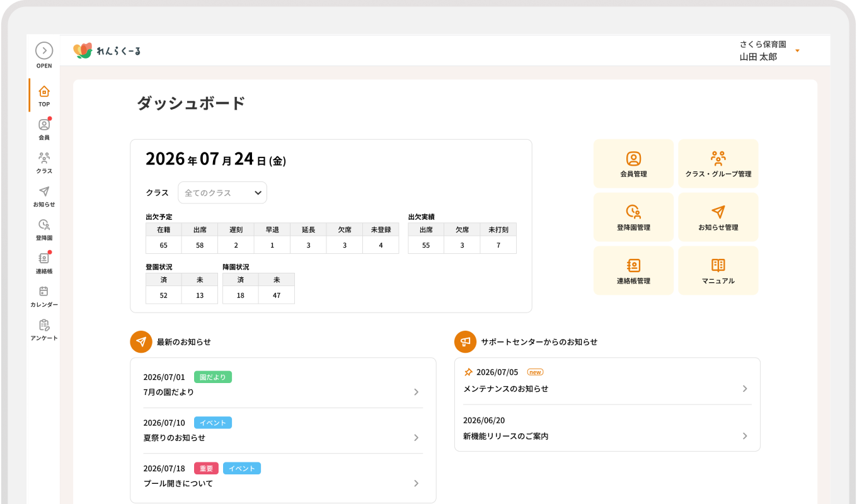Click the paper-plane icon beside 最新のお知らせ

[x=141, y=342]
